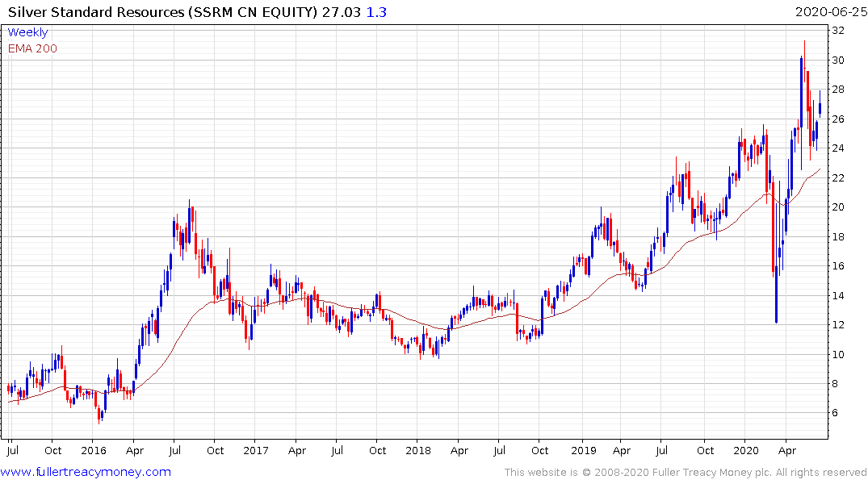Select the 'Weekly' interval label
Screen dimensions: 868x484
(x=27, y=32)
